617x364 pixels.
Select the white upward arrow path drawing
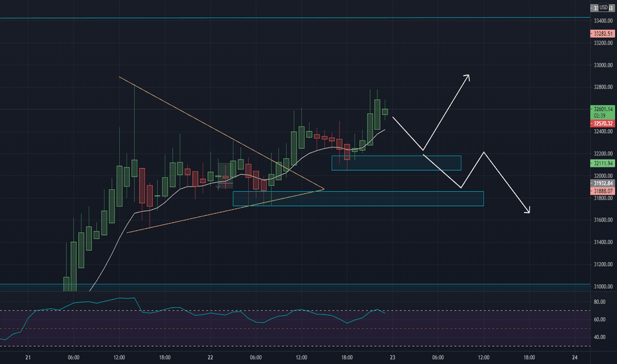pos(445,114)
